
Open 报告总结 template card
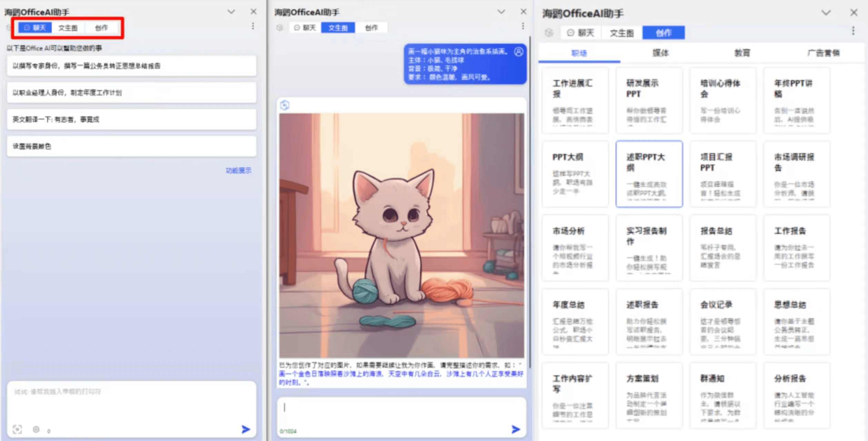point(723,248)
